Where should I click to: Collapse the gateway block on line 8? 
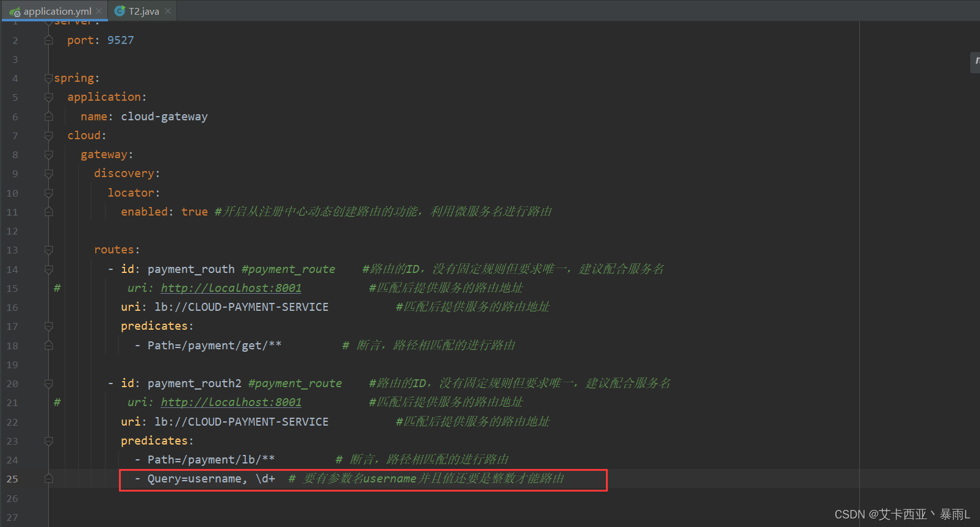pyautogui.click(x=49, y=154)
